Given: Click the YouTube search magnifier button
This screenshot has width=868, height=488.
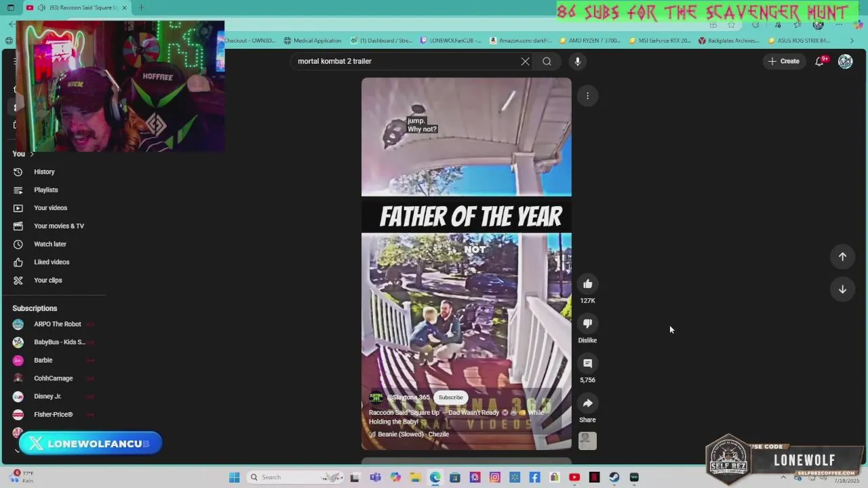Looking at the screenshot, I should click(x=547, y=61).
